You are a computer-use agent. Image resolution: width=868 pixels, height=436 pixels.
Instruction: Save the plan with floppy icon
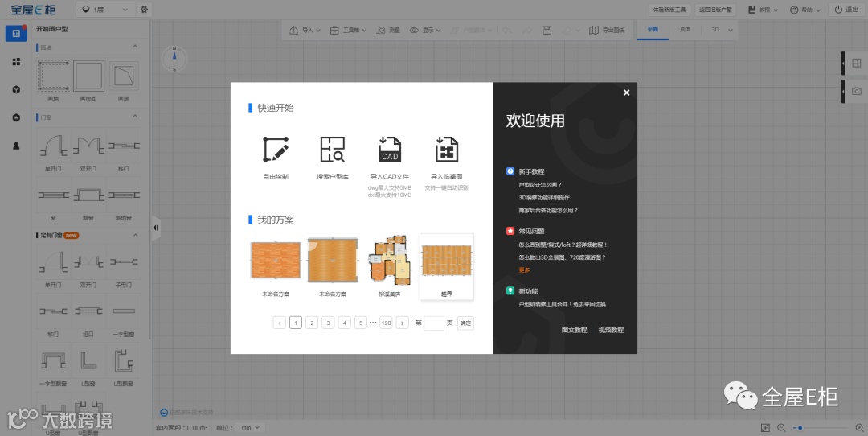(547, 30)
